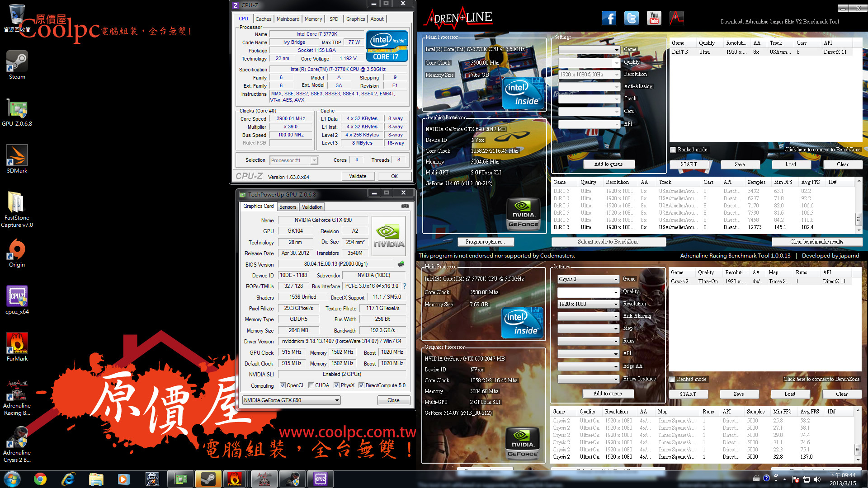Viewport: 868px width, 488px height.
Task: Click the Download Adrenaline Sniper Elite V2 link
Action: pyautogui.click(x=780, y=22)
